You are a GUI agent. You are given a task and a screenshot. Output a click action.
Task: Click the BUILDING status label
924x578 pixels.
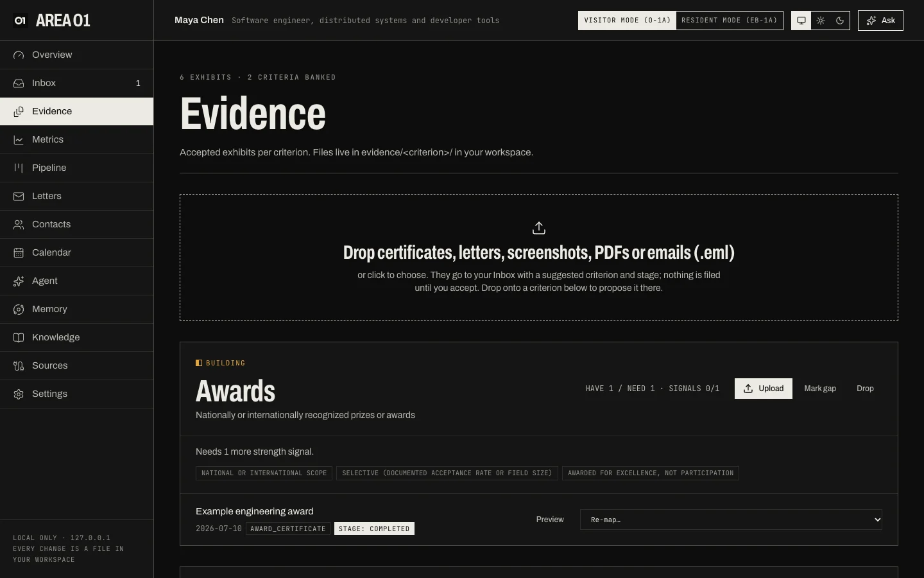click(x=221, y=363)
